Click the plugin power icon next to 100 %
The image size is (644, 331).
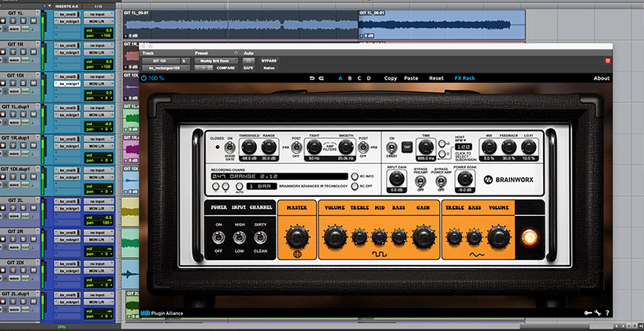[143, 78]
